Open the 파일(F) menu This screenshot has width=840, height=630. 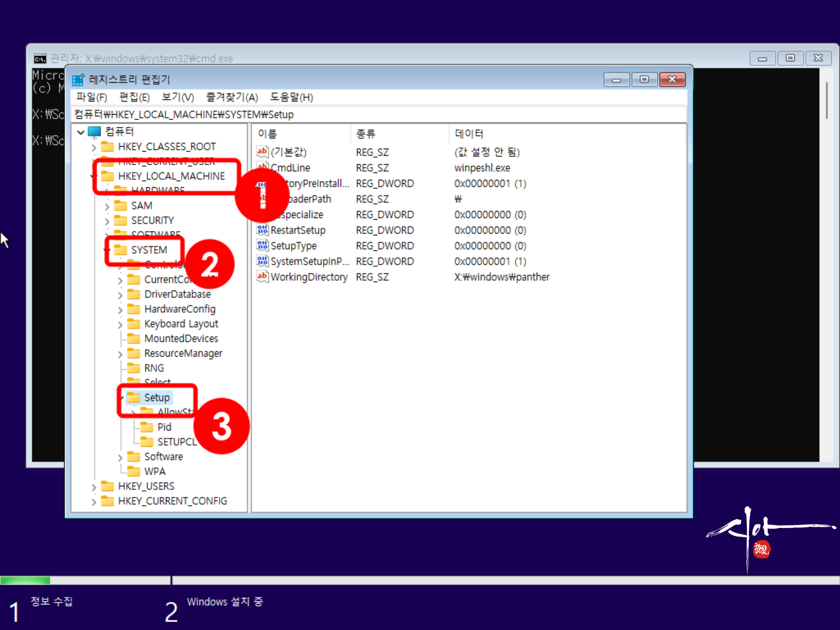[91, 97]
